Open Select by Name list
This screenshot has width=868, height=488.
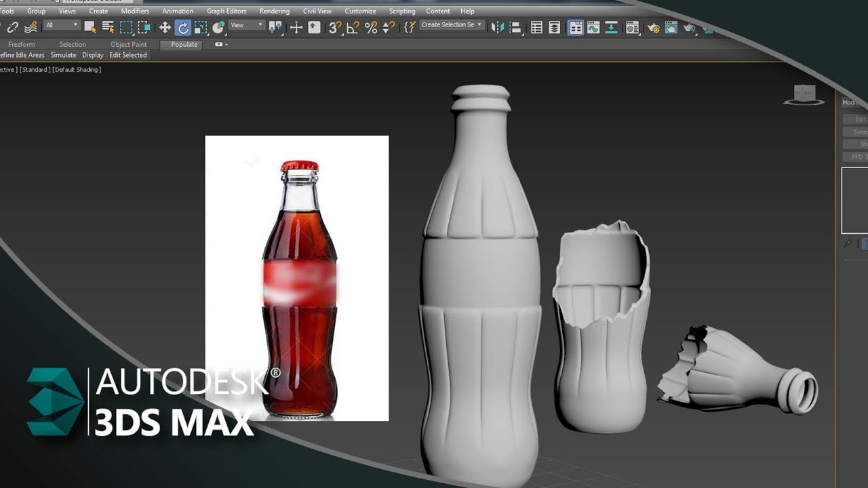point(108,27)
